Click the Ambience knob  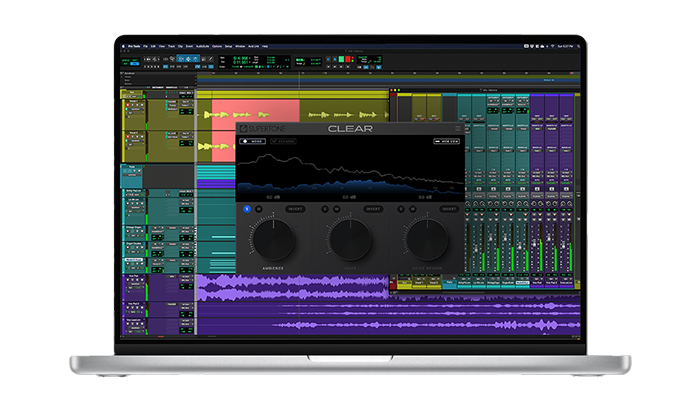coord(273,241)
